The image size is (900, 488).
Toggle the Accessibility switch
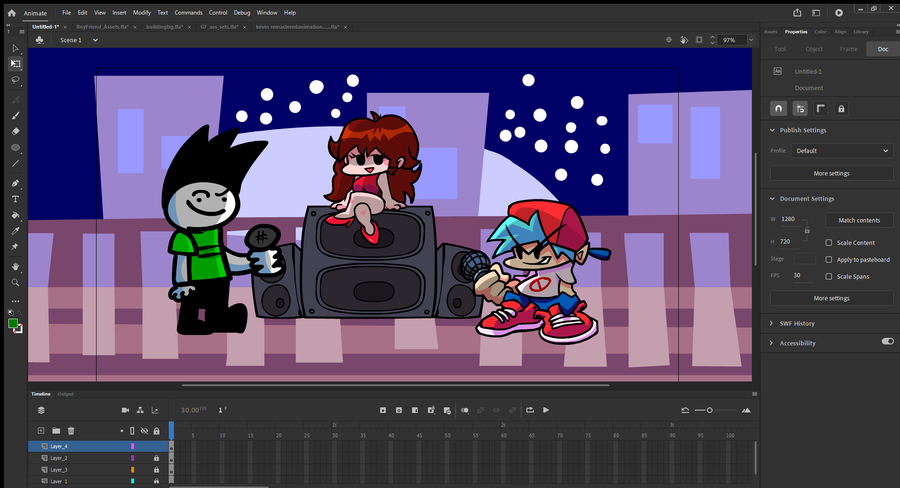tap(887, 342)
